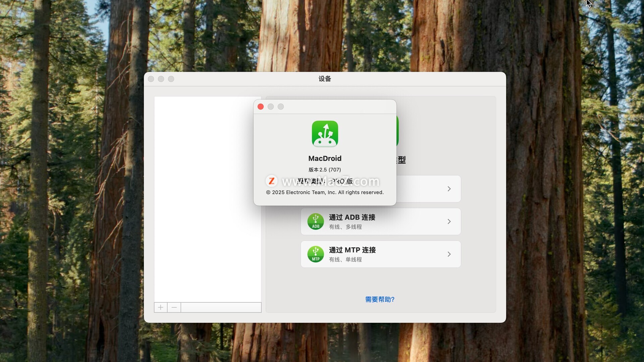Image resolution: width=644 pixels, height=362 pixels.
Task: Click the 有线、单线程 subtitle
Action: pyautogui.click(x=345, y=259)
